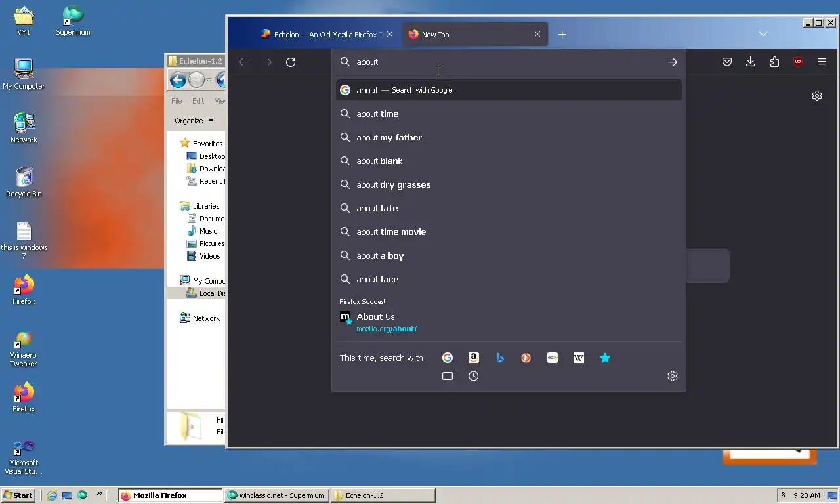Screen dimensions: 840x504
Task: Click the Go arrow in address bar
Action: pyautogui.click(x=672, y=62)
